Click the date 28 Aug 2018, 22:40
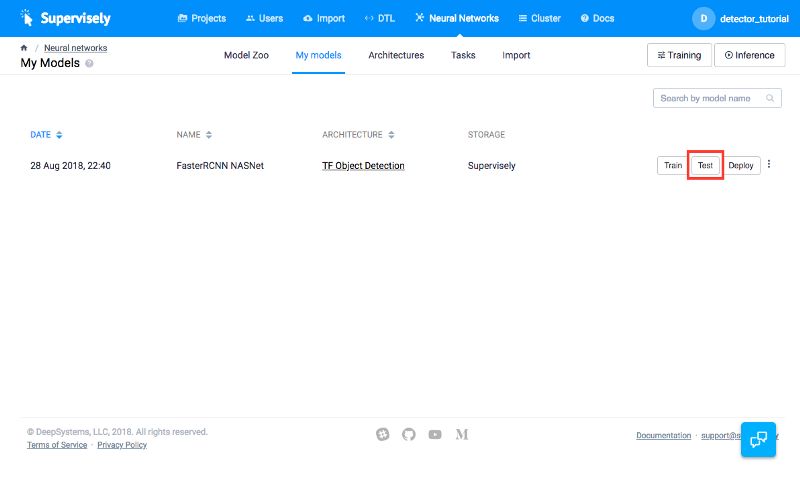The height and width of the screenshot is (481, 800). tap(70, 166)
